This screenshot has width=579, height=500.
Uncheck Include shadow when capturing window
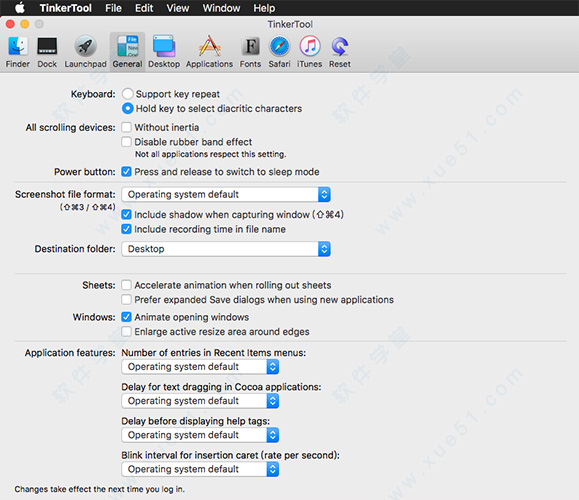[126, 215]
